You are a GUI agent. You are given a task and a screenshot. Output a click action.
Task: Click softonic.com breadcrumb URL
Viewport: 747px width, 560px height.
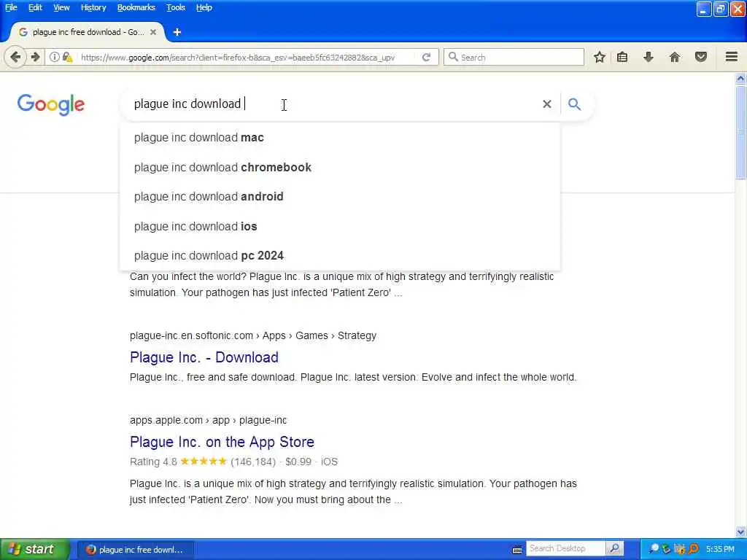pyautogui.click(x=253, y=335)
